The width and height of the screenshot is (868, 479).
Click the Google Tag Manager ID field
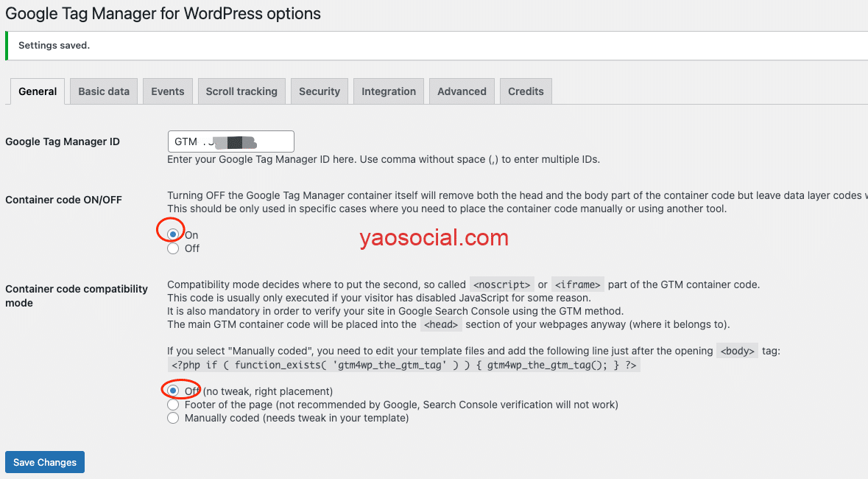tap(230, 141)
